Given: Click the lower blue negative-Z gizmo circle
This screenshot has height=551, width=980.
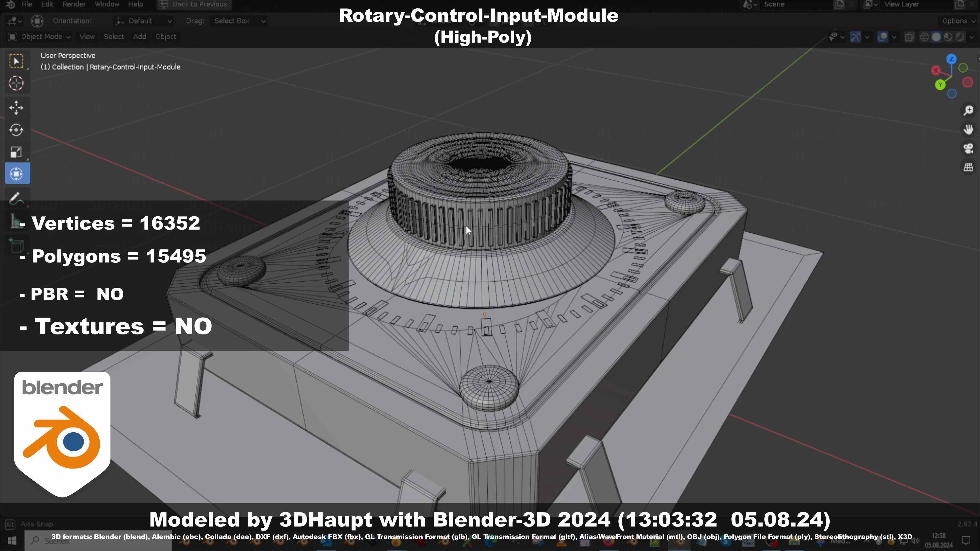Looking at the screenshot, I should tap(952, 94).
